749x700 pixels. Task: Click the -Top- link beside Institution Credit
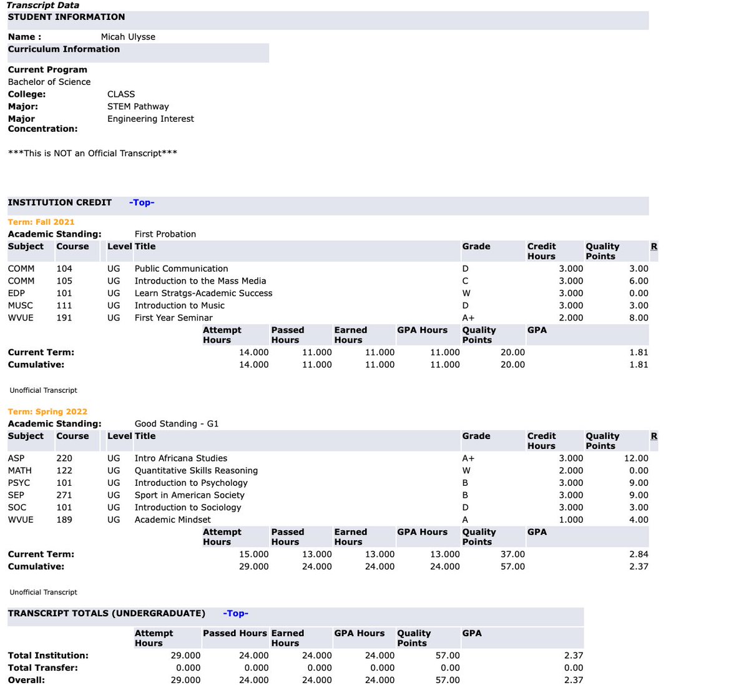pyautogui.click(x=142, y=202)
